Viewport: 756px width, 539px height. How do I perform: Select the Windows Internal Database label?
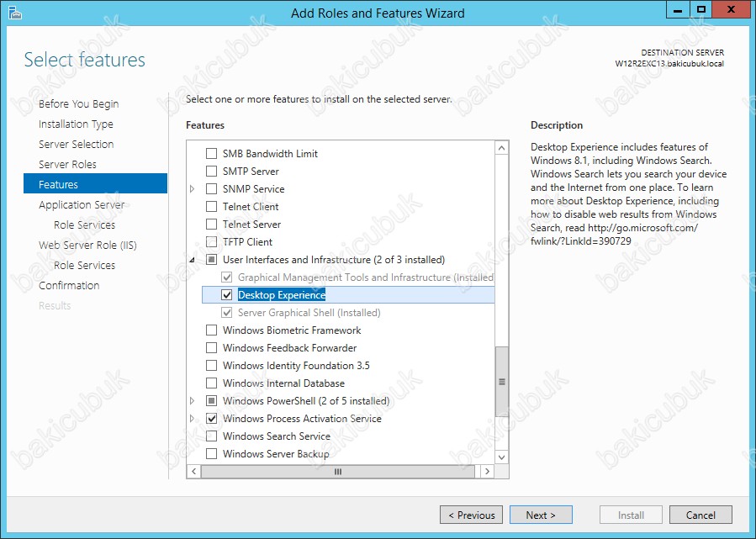pos(283,383)
